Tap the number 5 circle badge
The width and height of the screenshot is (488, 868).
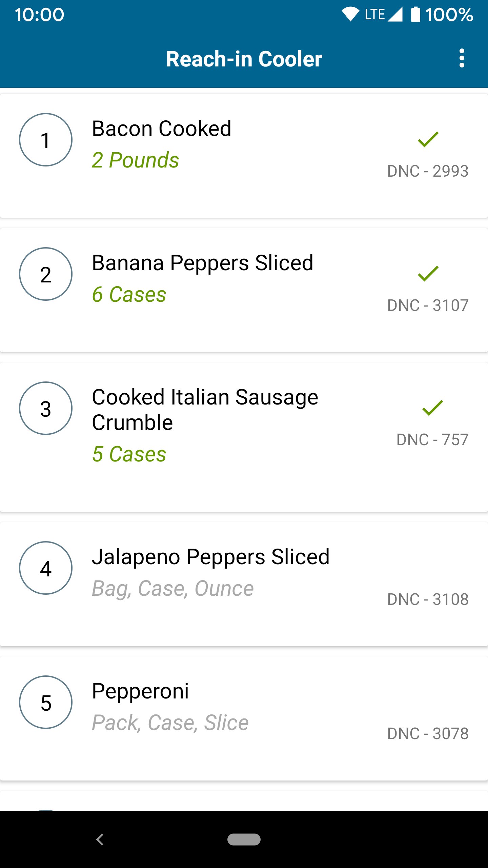click(x=46, y=702)
